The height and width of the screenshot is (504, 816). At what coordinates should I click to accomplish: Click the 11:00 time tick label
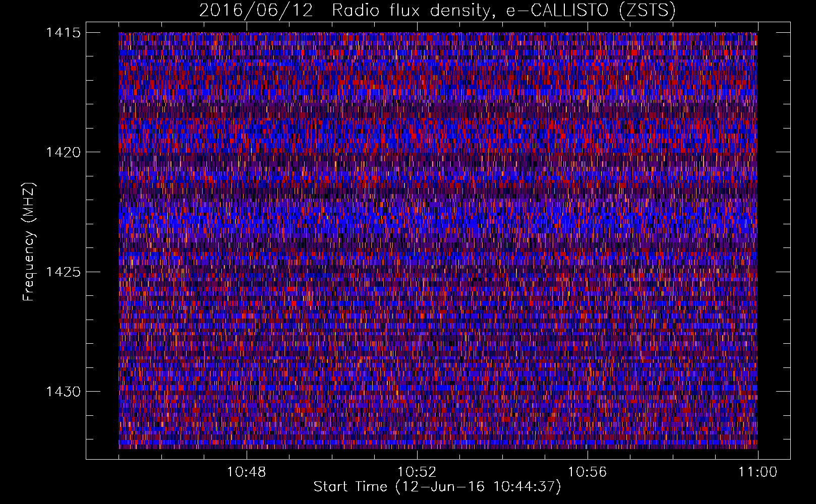click(758, 472)
